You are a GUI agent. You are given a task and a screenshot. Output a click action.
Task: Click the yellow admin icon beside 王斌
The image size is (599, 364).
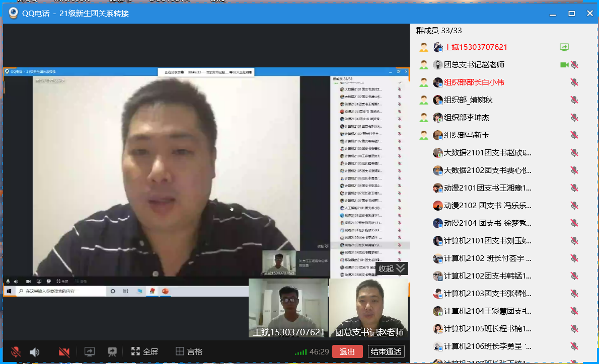424,47
